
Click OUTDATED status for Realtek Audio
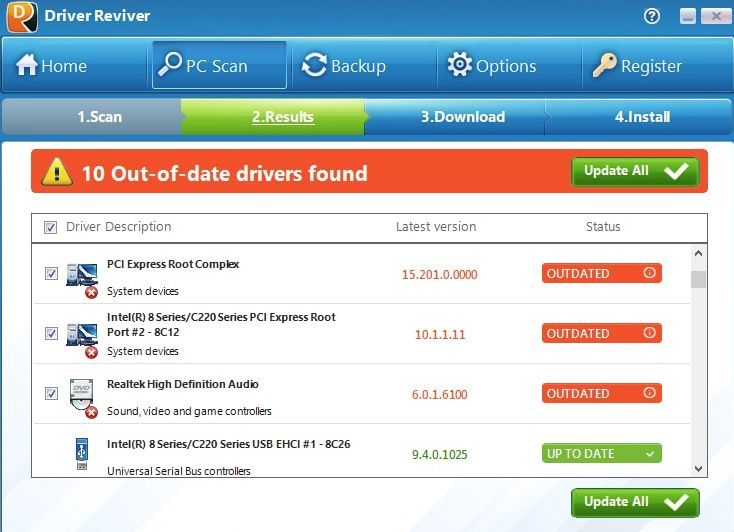coord(602,393)
